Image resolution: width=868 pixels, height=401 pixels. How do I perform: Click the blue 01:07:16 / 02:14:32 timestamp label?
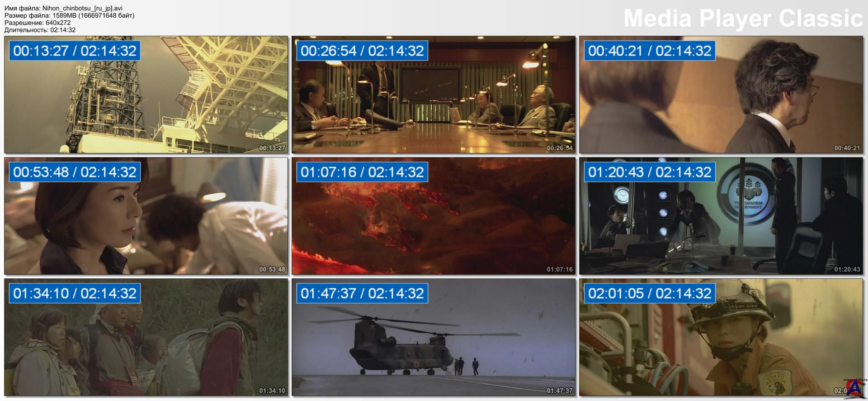[x=362, y=172]
